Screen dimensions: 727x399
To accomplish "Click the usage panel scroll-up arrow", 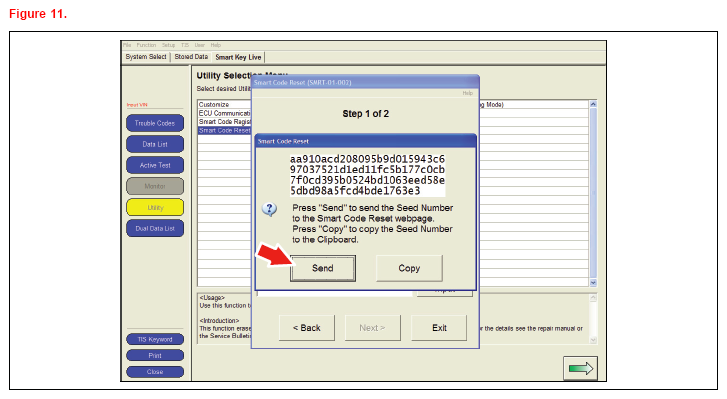I will (593, 298).
